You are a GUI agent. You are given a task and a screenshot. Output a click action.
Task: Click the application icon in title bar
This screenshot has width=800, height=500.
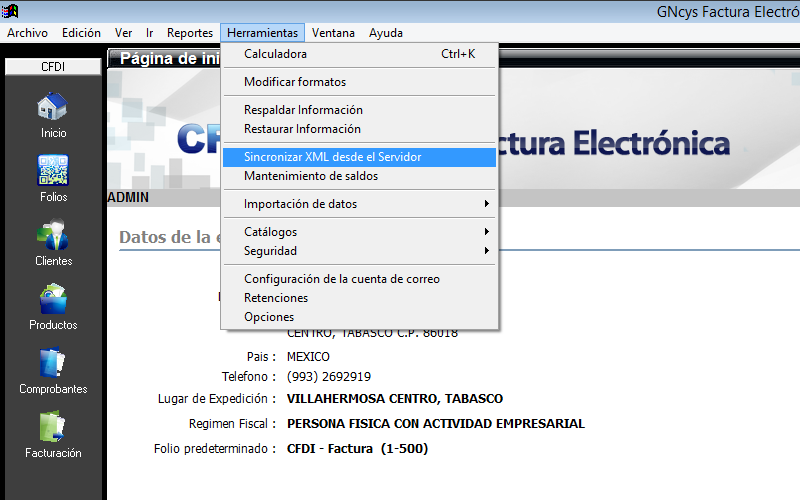tap(10, 10)
